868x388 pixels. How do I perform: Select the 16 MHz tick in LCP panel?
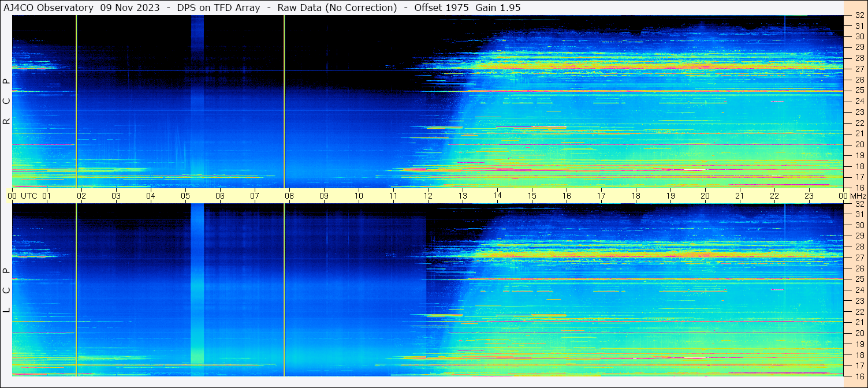point(859,376)
